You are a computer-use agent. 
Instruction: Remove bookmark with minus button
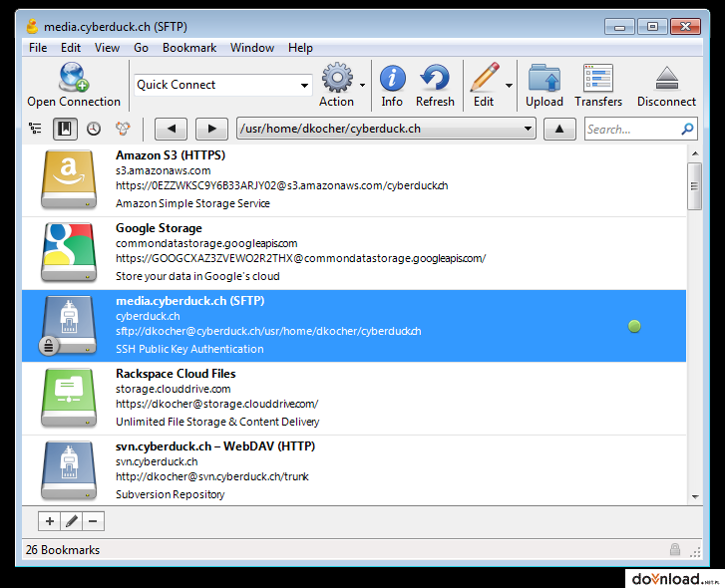pos(93,521)
